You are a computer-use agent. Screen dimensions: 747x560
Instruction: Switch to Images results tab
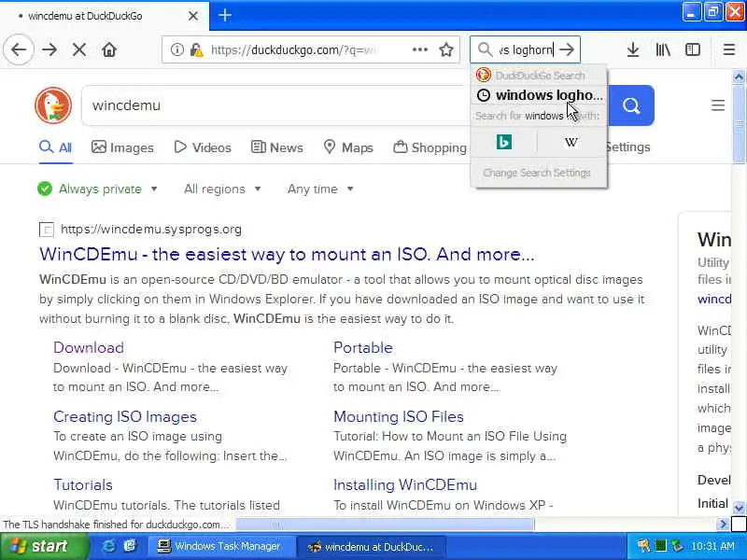coord(122,147)
